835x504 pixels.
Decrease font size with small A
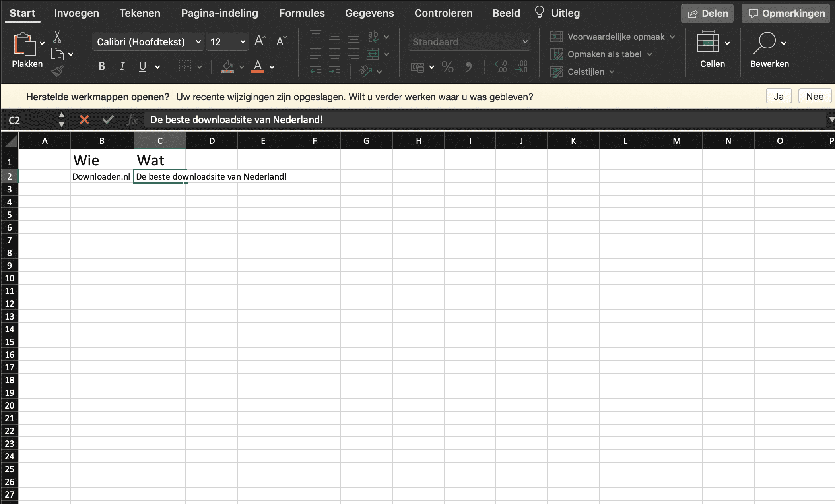(281, 41)
